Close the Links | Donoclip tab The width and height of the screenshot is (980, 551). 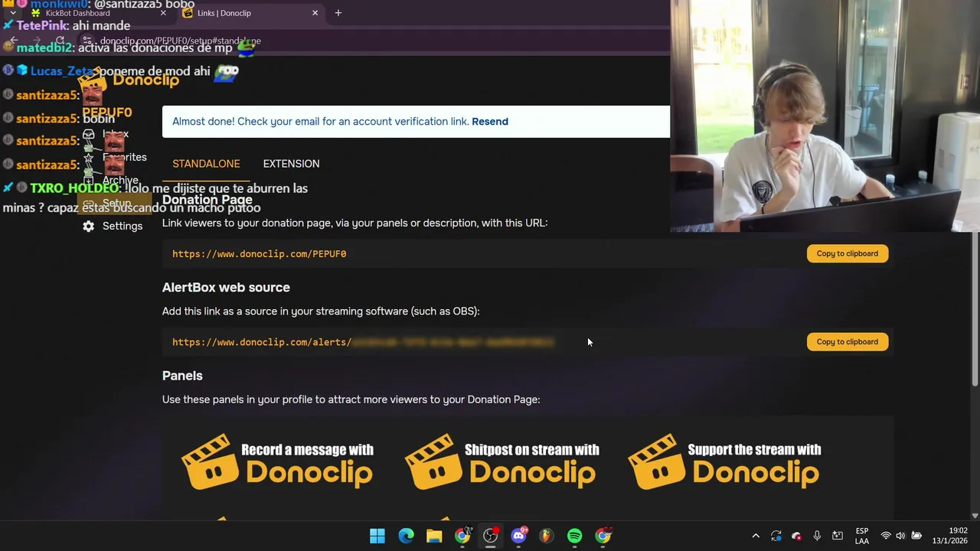(x=315, y=13)
